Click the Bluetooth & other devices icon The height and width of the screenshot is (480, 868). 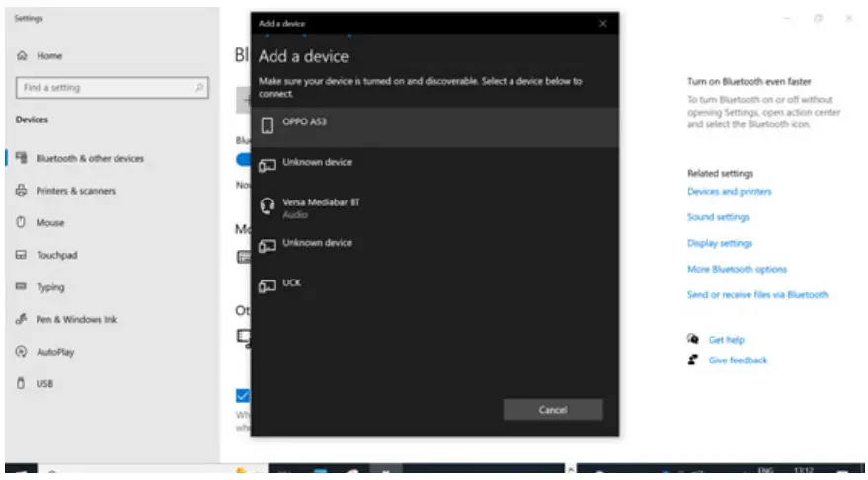(x=21, y=158)
